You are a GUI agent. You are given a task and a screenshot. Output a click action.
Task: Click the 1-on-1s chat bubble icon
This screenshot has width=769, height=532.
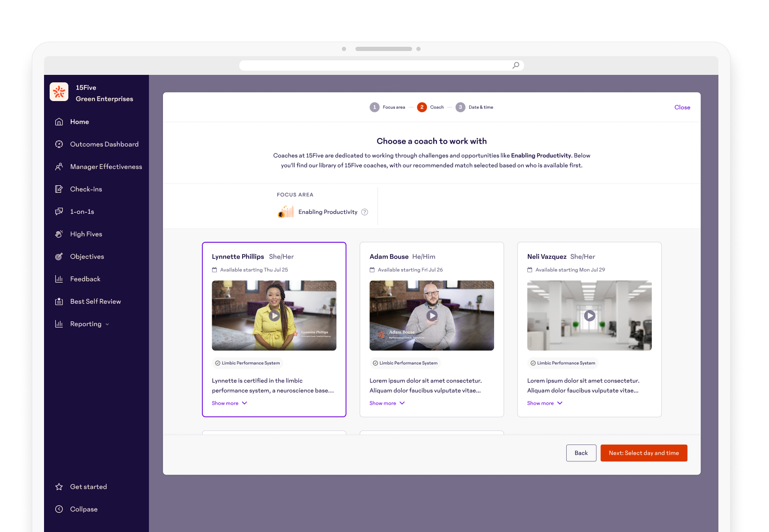[x=59, y=211]
